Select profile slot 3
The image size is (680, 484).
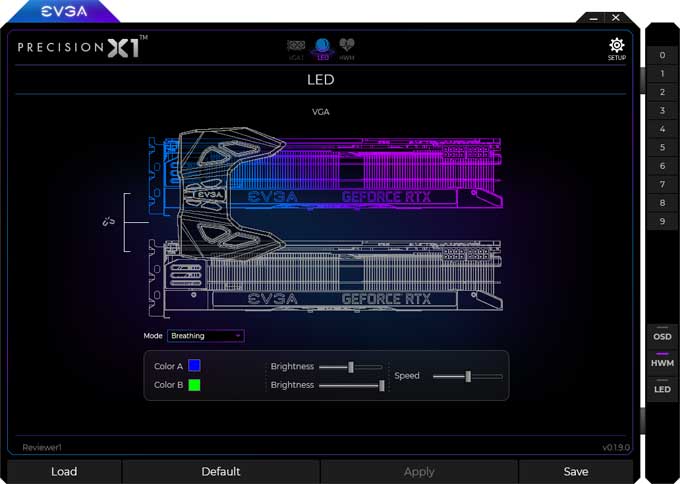click(662, 111)
